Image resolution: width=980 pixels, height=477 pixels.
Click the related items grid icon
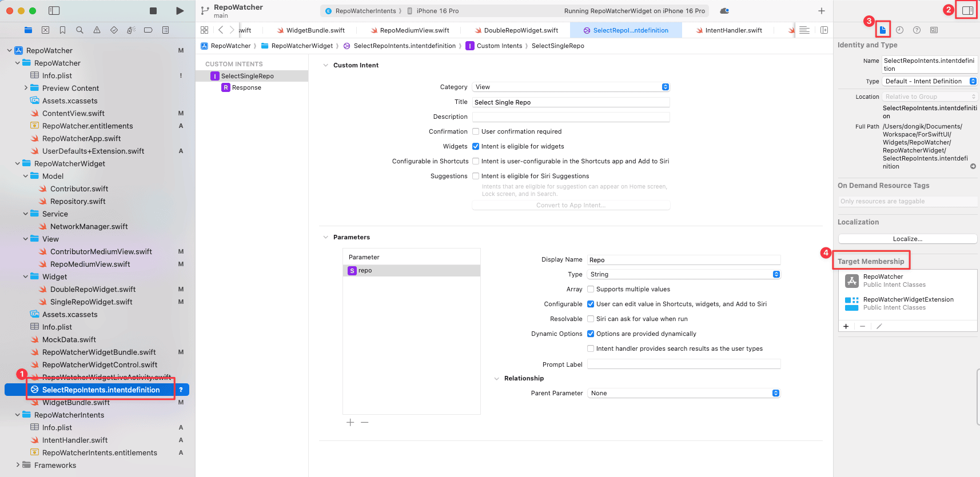click(205, 30)
